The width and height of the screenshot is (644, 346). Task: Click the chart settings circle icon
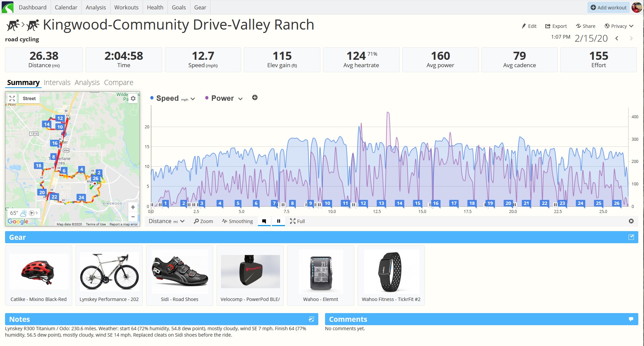(x=631, y=221)
